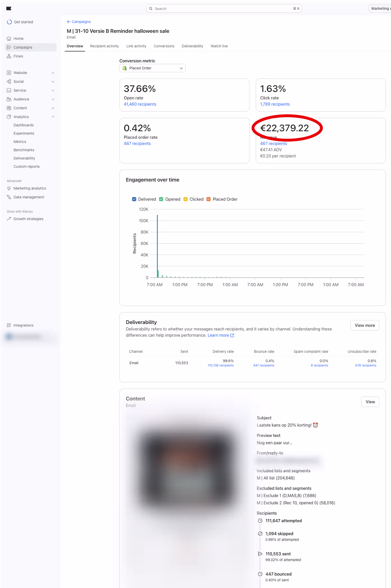Expand the Website menu chevron
The image size is (391, 588).
click(x=53, y=73)
